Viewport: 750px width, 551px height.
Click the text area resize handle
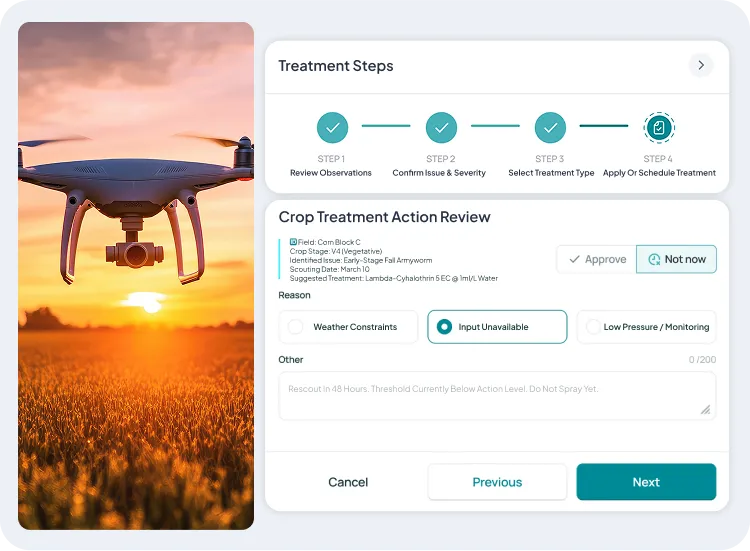706,409
